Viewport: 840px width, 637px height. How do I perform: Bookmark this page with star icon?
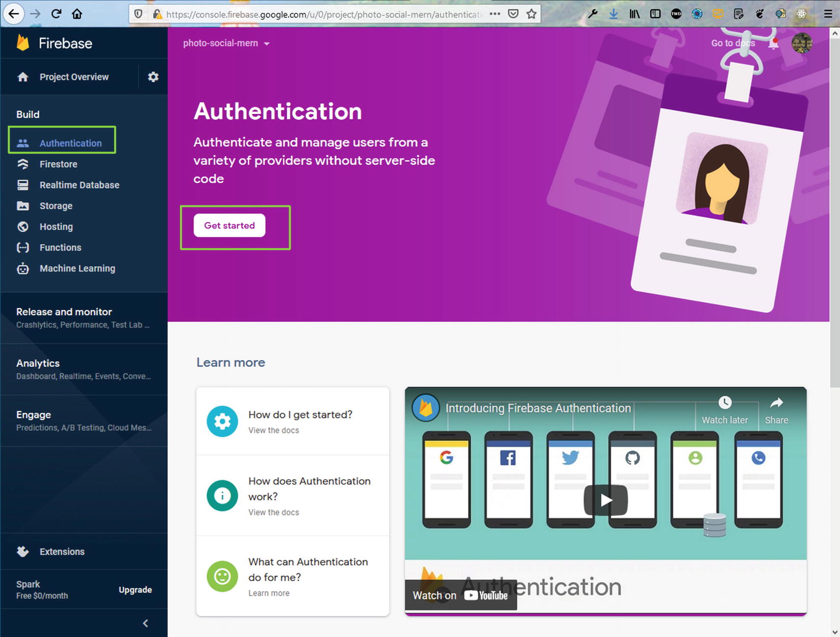point(532,14)
